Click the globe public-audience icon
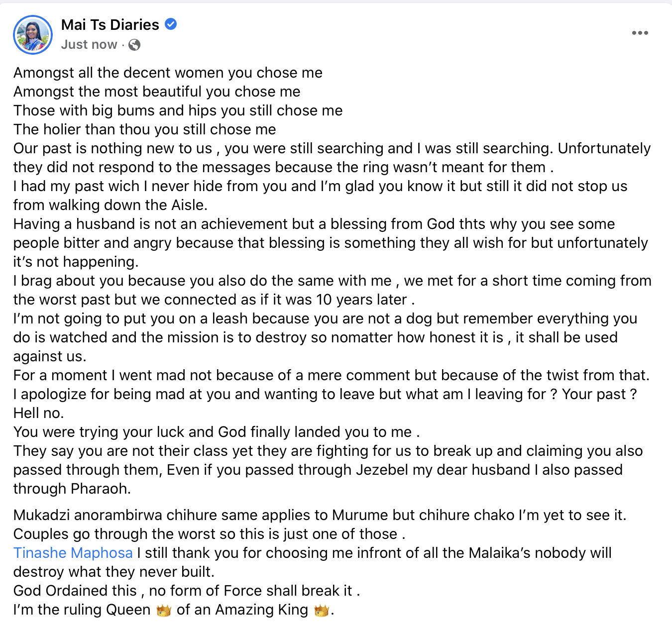Image resolution: width=672 pixels, height=631 pixels. [x=134, y=45]
